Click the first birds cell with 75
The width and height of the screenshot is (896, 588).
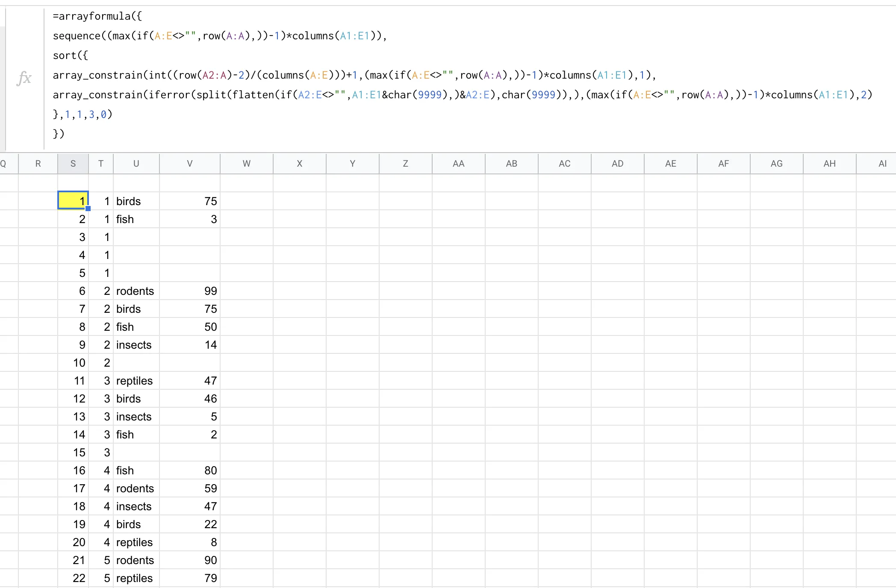tap(136, 201)
